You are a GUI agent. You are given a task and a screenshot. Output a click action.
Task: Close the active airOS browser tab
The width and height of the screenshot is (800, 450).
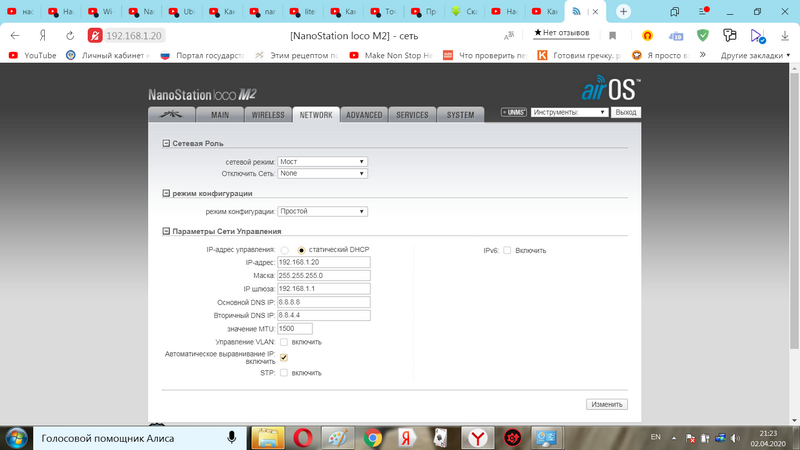point(595,11)
